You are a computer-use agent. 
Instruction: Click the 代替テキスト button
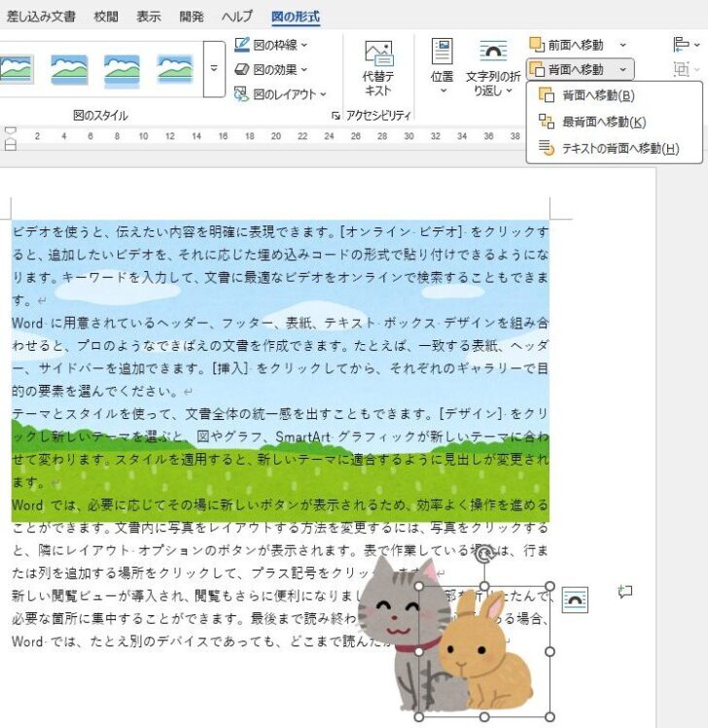(378, 69)
